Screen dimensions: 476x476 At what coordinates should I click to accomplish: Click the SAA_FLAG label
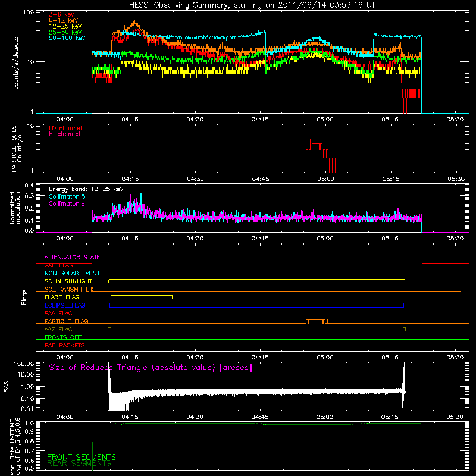click(x=58, y=313)
